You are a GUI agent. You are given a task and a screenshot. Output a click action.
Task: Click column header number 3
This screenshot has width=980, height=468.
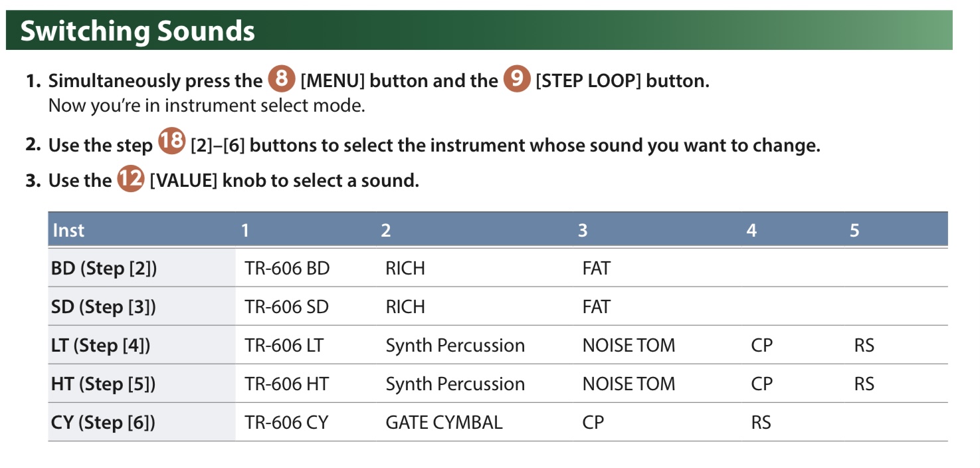583,230
